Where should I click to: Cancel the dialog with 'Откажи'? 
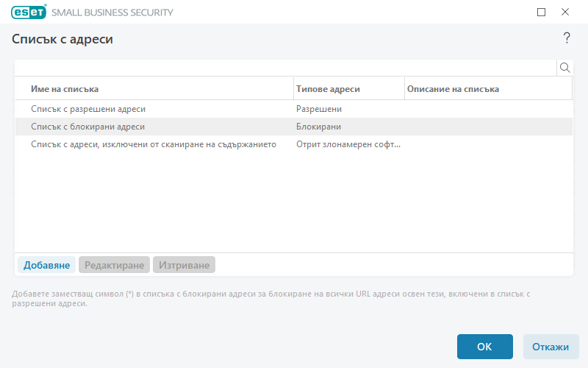click(551, 347)
